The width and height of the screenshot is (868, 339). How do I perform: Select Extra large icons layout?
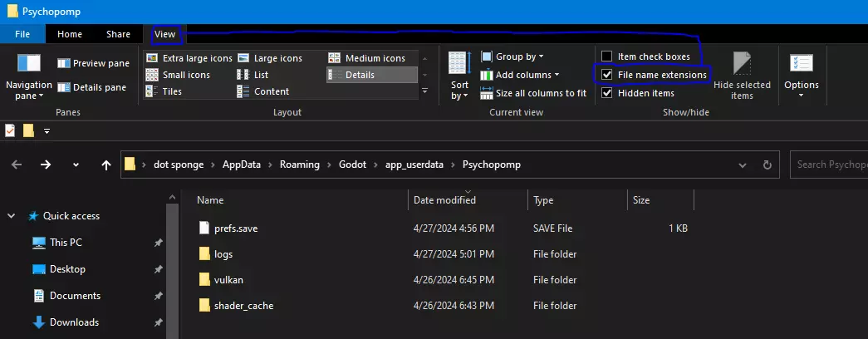pos(189,58)
